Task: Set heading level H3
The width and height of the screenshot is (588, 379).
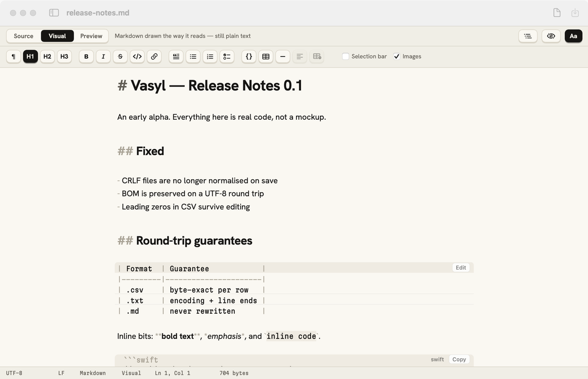Action: click(x=64, y=56)
